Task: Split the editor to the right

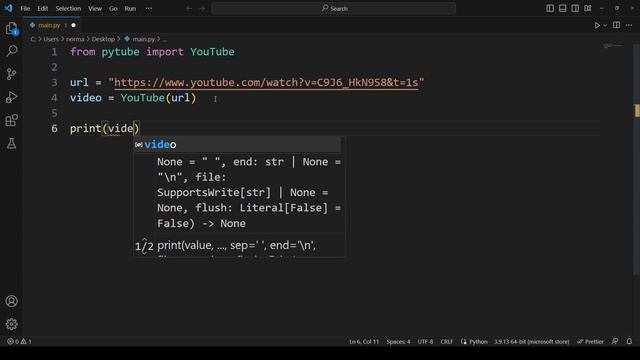Action: [x=616, y=25]
